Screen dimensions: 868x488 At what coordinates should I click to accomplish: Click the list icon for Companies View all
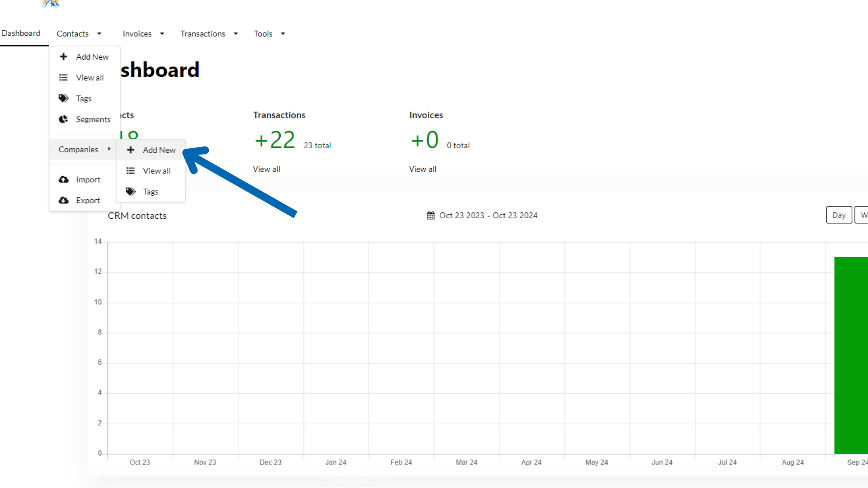[131, 171]
